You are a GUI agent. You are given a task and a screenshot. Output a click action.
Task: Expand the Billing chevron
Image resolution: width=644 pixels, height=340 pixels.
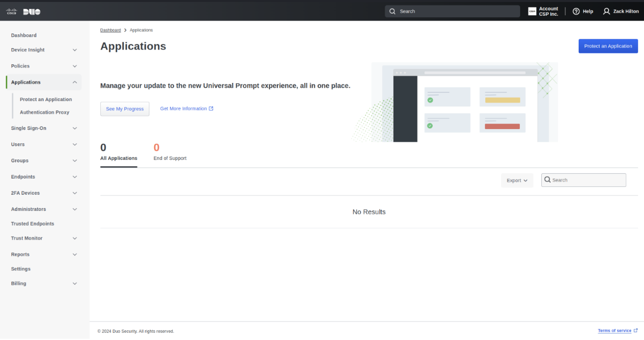75,284
